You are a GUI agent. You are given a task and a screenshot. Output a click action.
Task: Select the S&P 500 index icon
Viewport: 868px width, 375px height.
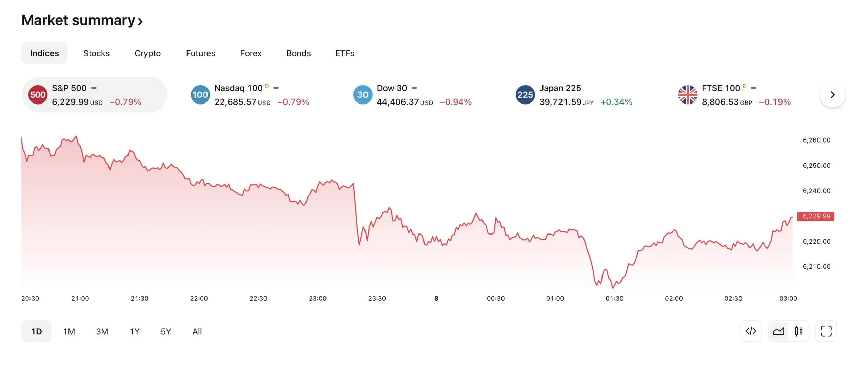coord(38,95)
